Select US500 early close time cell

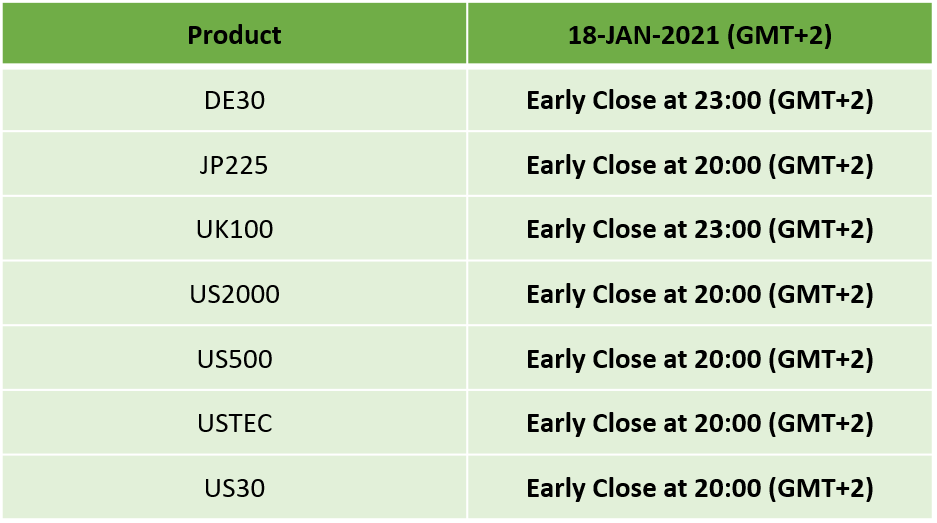coord(700,358)
